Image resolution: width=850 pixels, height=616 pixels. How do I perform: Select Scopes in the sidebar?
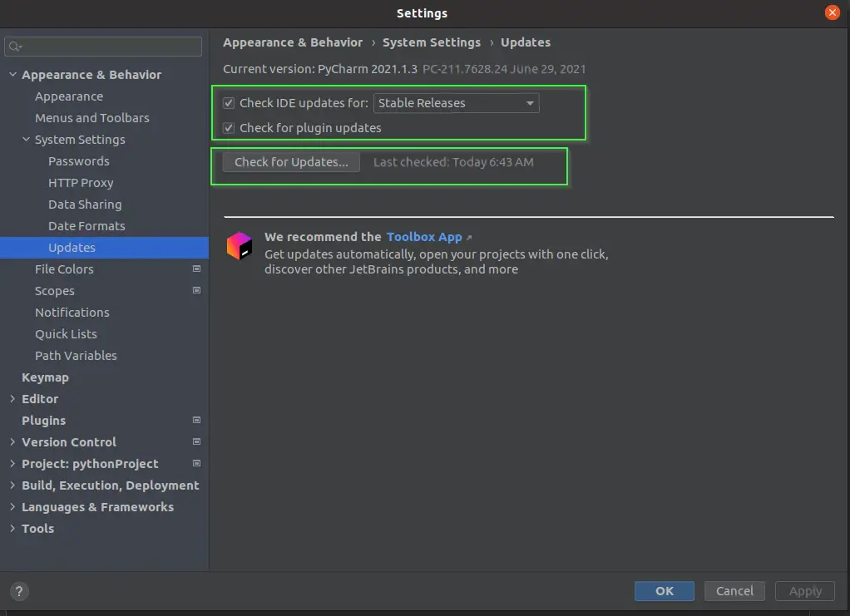pyautogui.click(x=55, y=291)
